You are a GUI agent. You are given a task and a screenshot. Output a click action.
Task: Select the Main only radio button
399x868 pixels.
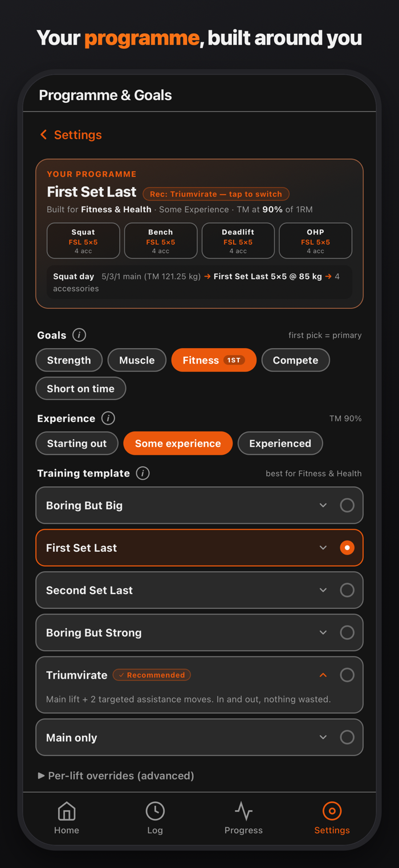[x=347, y=737]
